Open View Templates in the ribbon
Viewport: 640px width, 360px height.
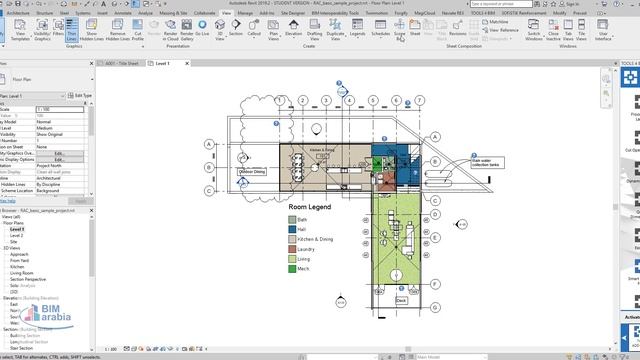(20, 30)
